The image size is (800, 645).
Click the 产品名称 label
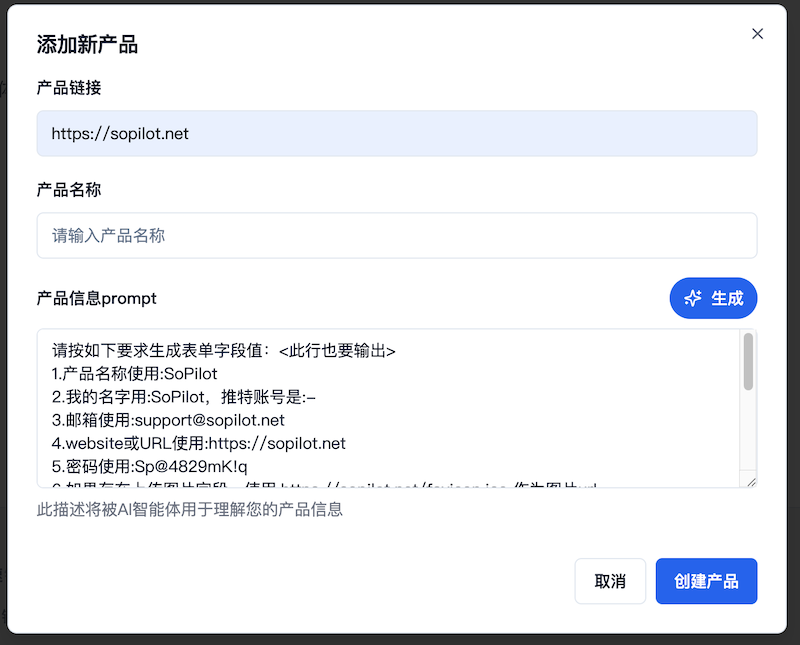click(69, 190)
